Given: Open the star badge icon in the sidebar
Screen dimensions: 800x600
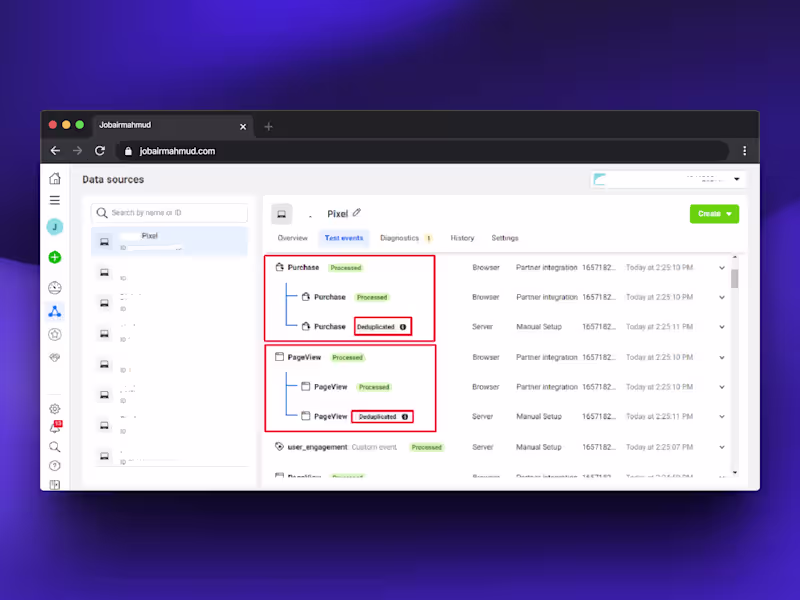Looking at the screenshot, I should [x=55, y=334].
